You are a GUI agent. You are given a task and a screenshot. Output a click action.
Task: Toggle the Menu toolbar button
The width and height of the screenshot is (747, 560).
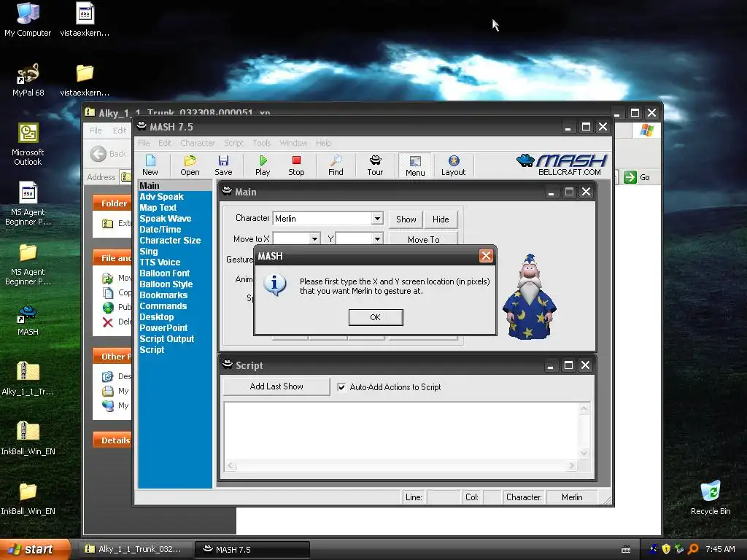click(415, 166)
